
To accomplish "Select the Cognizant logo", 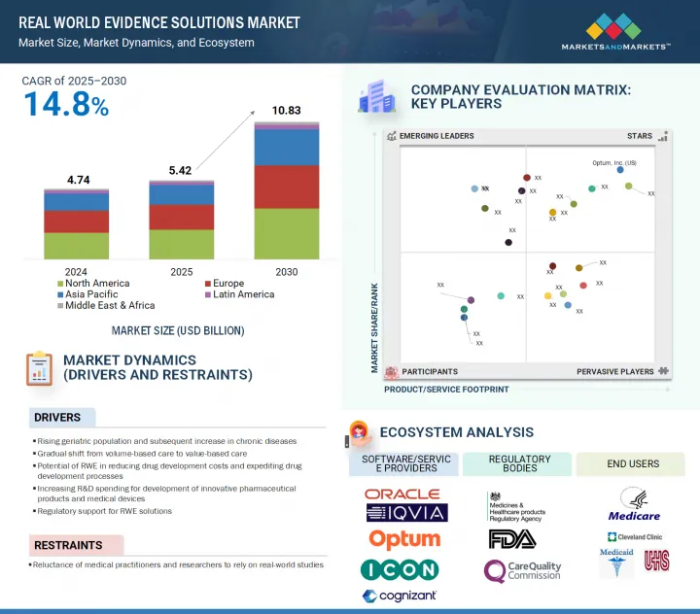I will pyautogui.click(x=399, y=596).
